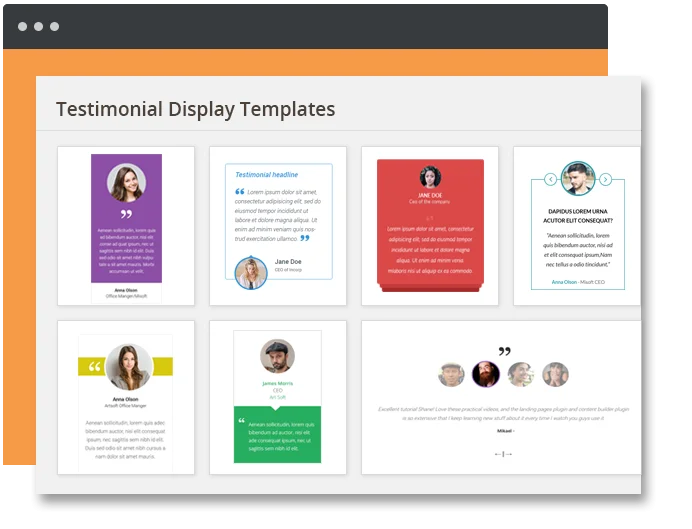Click the quote icon on yellow banner

click(x=94, y=367)
